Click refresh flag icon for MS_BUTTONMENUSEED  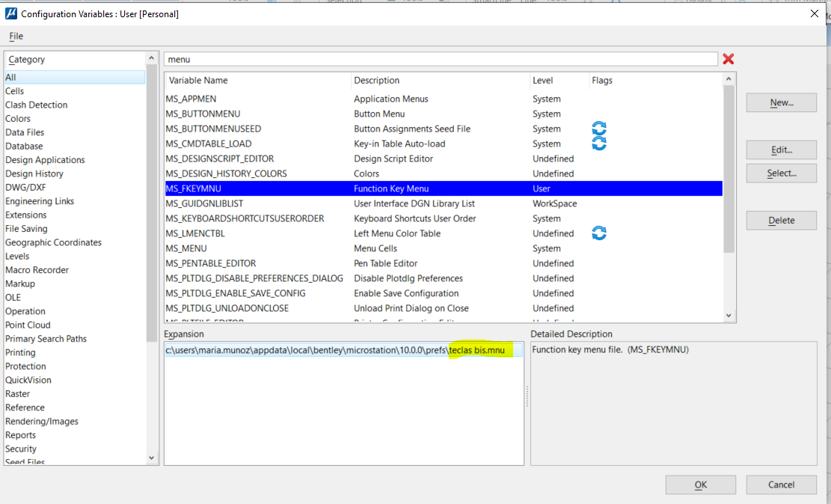(599, 129)
